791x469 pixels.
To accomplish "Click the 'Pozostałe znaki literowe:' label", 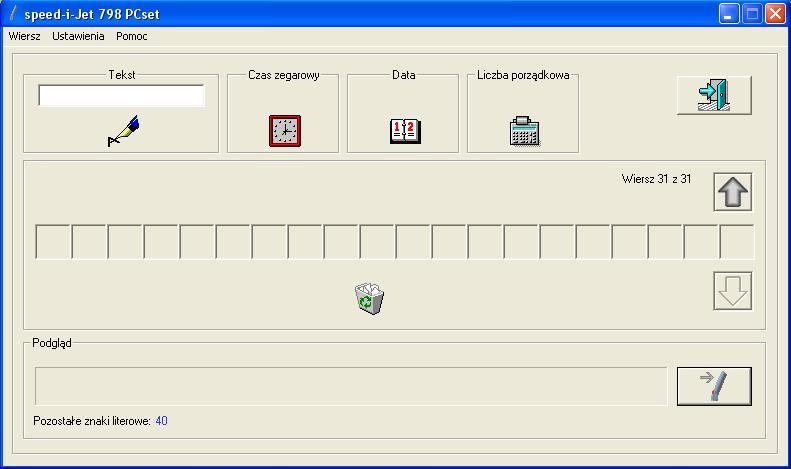I will (x=92, y=421).
